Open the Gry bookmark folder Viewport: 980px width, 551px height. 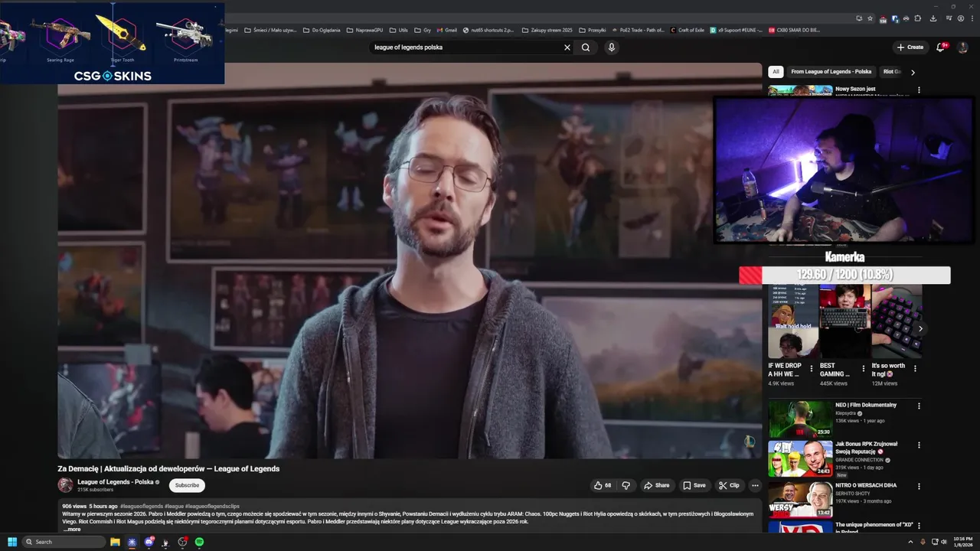coord(423,30)
